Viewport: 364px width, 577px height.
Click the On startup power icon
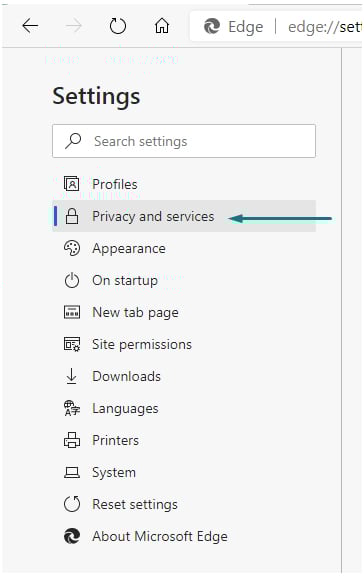pos(72,280)
